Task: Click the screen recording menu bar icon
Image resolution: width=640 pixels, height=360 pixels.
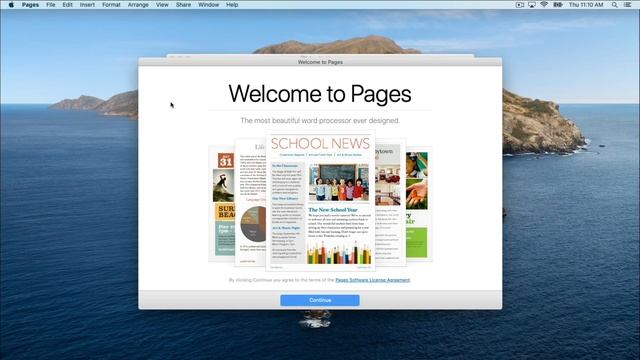Action: [520, 5]
